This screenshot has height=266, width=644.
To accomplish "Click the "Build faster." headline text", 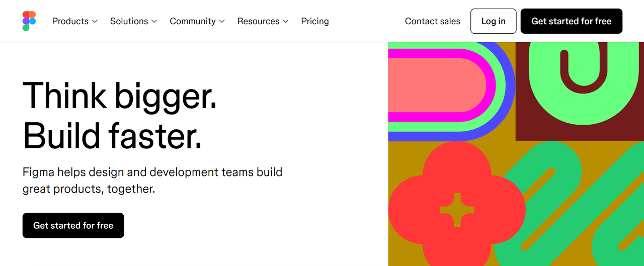I will 112,136.
